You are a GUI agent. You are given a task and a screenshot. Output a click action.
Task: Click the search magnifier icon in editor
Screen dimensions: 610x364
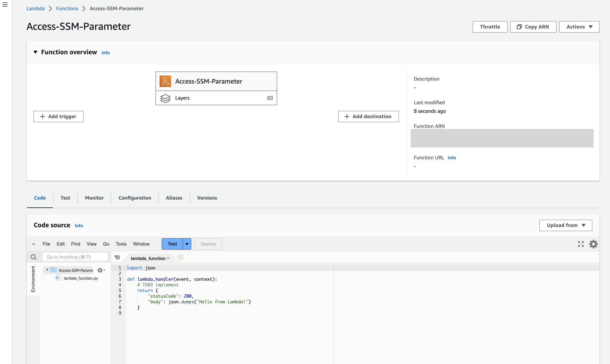33,257
